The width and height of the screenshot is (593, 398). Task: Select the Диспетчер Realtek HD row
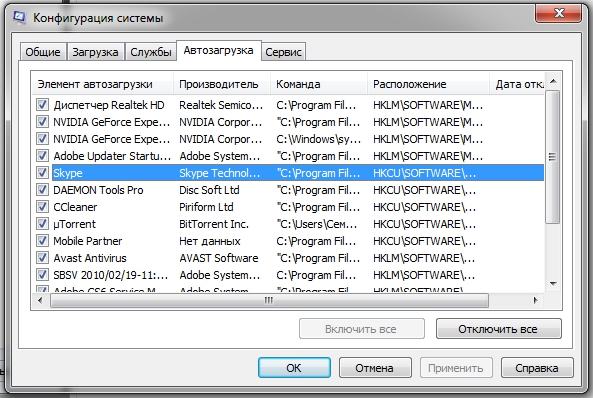pos(288,105)
